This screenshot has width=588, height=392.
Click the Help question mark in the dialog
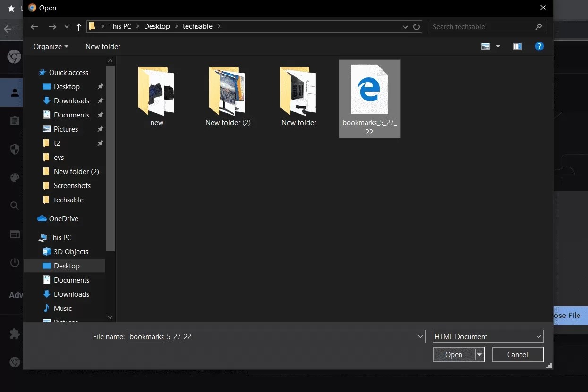pos(539,46)
